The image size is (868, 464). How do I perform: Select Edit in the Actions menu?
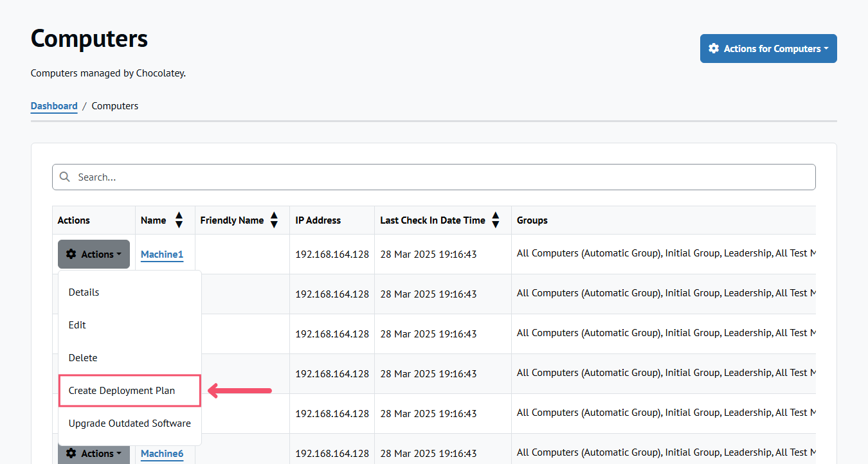click(x=130, y=325)
